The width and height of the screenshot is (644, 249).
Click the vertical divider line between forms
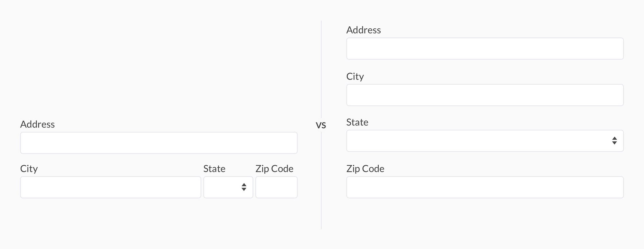pos(322,64)
